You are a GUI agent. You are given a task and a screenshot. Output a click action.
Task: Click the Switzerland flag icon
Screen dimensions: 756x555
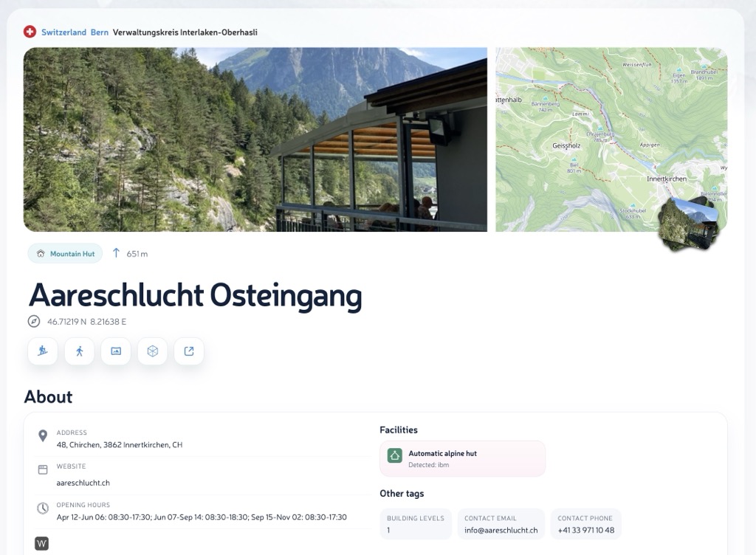[30, 32]
